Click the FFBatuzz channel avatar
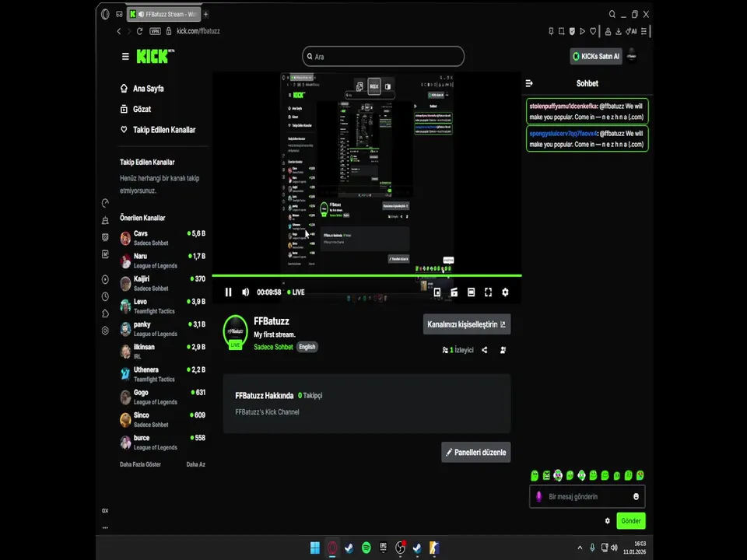The image size is (747, 560). [x=235, y=331]
